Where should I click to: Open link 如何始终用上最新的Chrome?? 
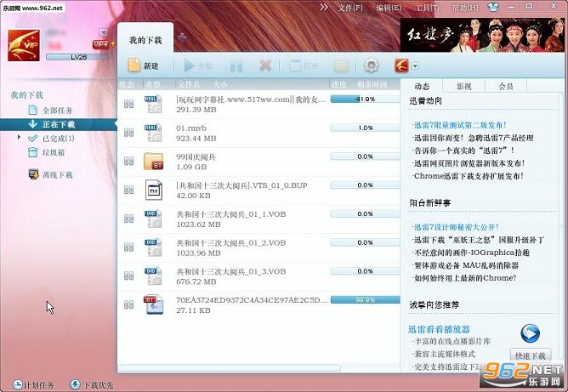click(x=464, y=278)
